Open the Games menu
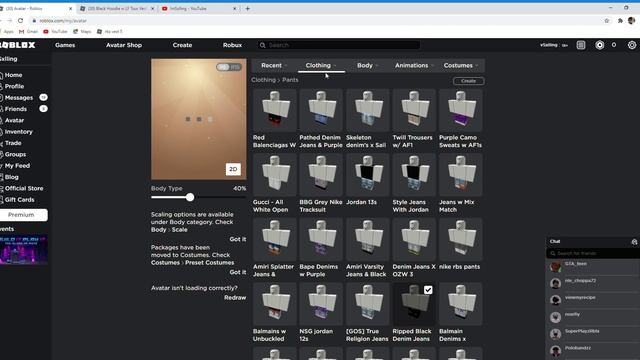Viewport: 640px width, 360px height. [x=65, y=45]
